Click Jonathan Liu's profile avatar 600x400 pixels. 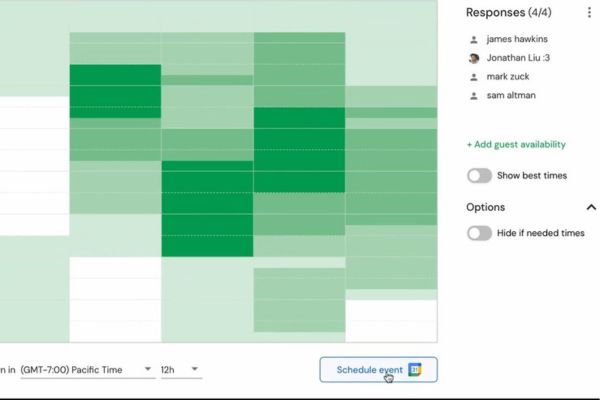coord(474,58)
